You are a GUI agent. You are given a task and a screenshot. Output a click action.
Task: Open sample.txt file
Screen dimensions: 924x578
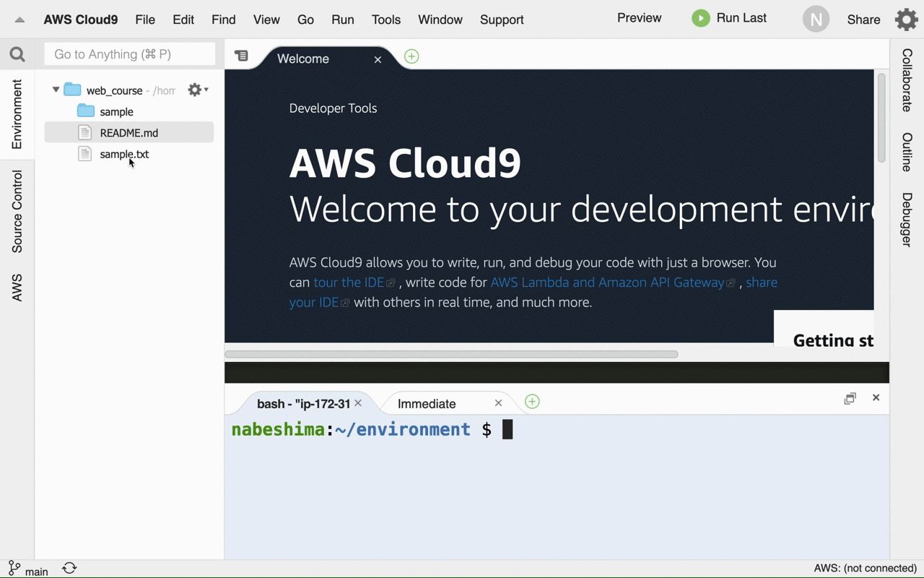pyautogui.click(x=124, y=154)
